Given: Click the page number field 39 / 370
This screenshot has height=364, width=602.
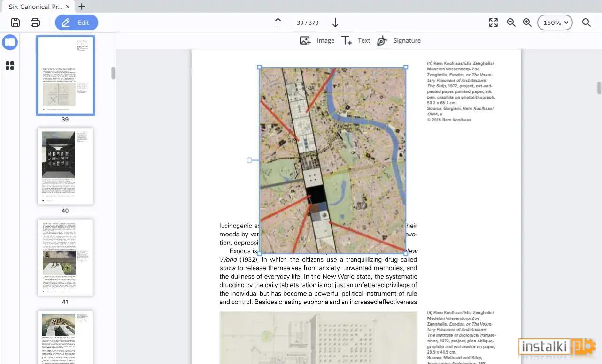Looking at the screenshot, I should click(x=308, y=23).
